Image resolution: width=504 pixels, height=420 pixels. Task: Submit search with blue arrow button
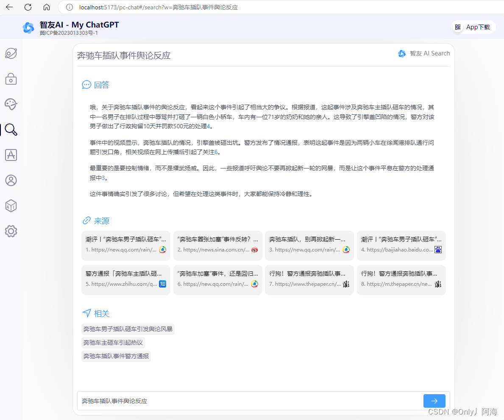tap(434, 401)
